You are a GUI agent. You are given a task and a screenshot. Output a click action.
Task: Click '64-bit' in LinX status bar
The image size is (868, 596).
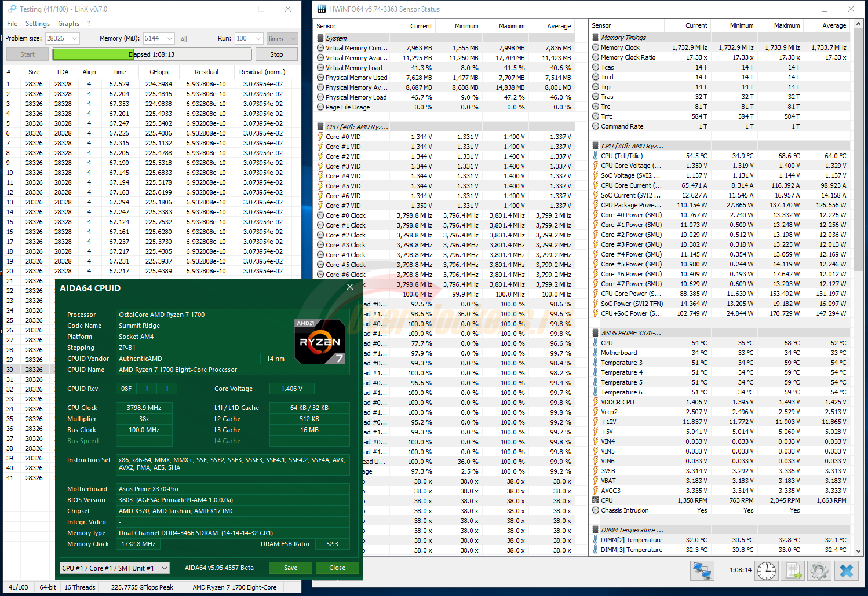click(48, 587)
